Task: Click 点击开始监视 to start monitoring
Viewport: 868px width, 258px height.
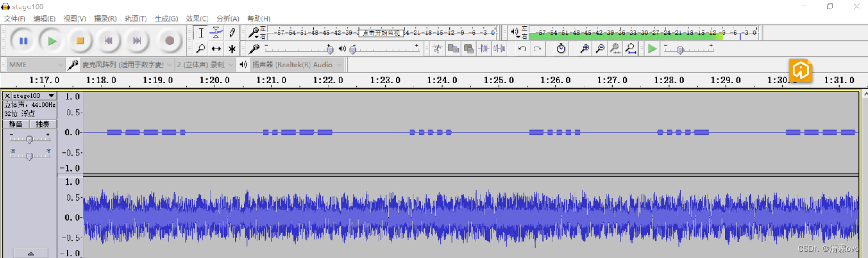Action: click(381, 33)
